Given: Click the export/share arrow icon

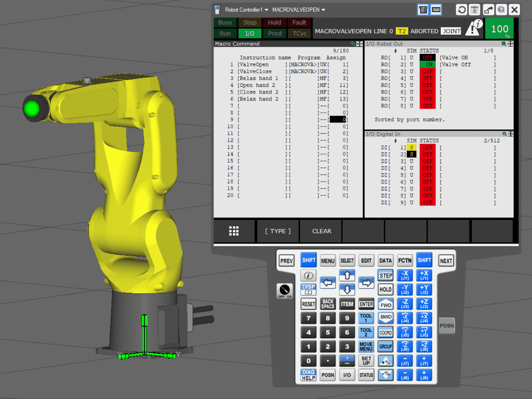Looking at the screenshot, I should [x=488, y=10].
